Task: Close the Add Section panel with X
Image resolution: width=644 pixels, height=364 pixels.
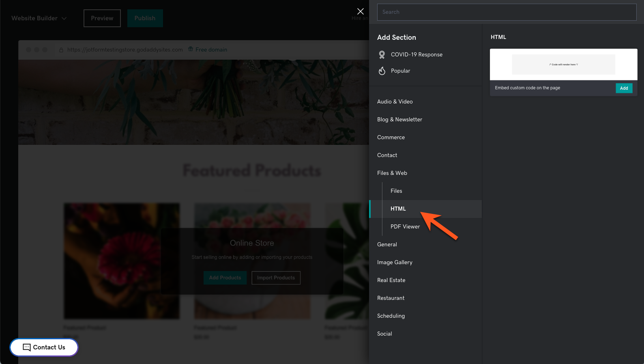Action: pyautogui.click(x=360, y=11)
